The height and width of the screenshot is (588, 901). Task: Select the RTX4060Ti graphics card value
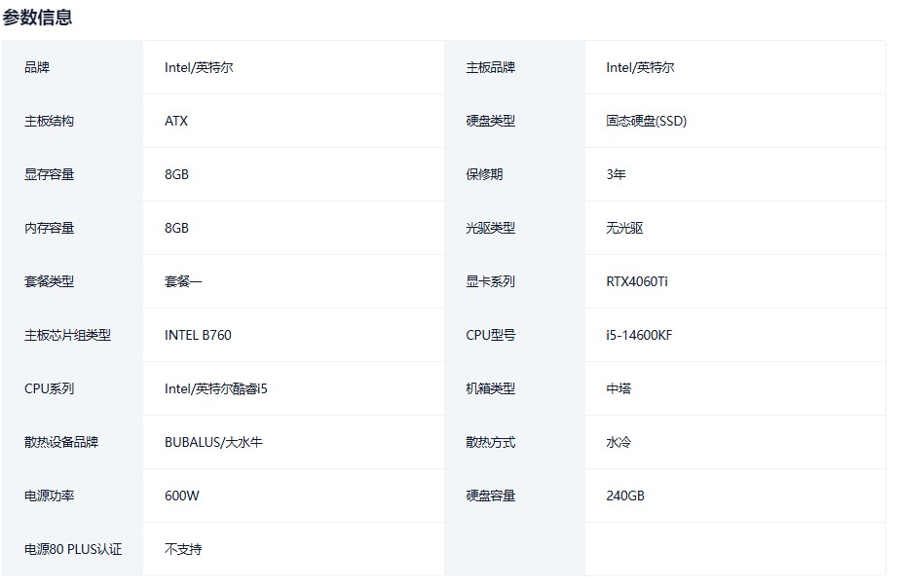click(637, 281)
